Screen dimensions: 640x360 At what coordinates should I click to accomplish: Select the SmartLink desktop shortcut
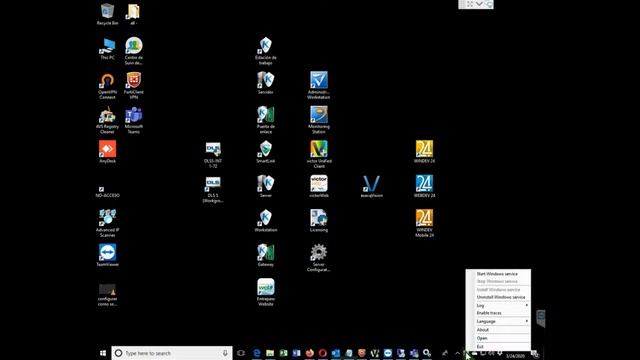tap(266, 152)
